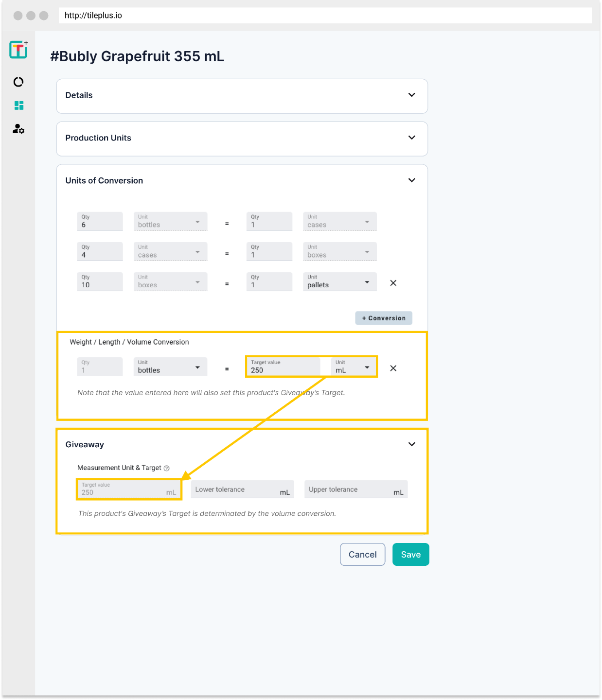Click the note about Giveaway's Target value

click(211, 393)
